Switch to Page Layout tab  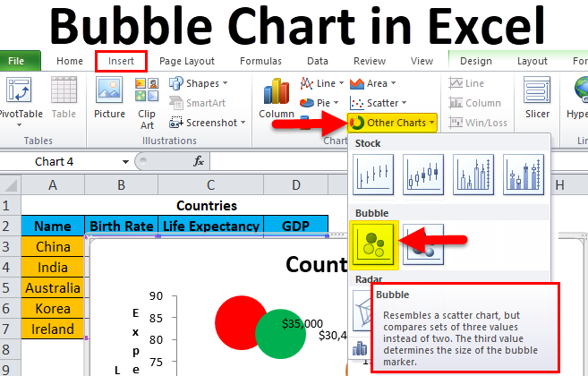[x=187, y=61]
